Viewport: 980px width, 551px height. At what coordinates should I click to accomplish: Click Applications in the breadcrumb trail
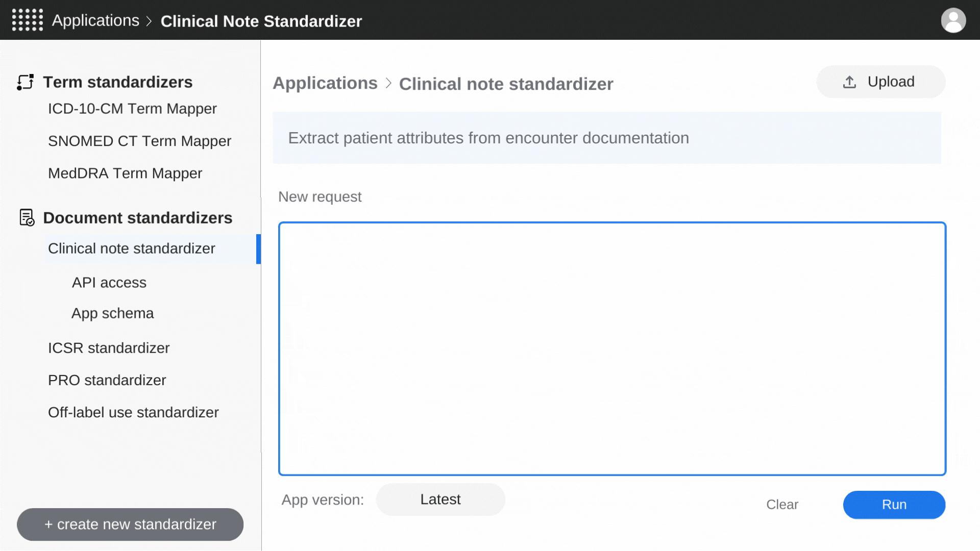coord(325,83)
